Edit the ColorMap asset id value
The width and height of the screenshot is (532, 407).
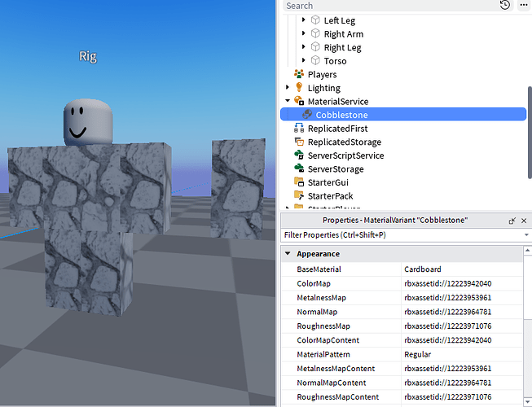[461, 283]
